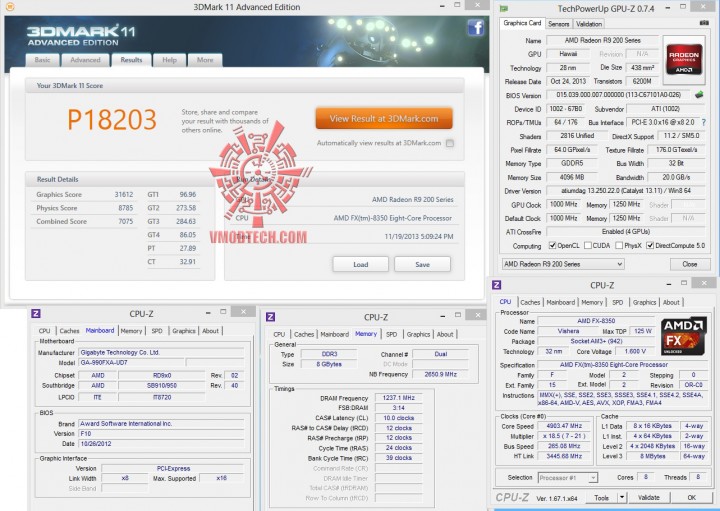Switch to the Validation tab in GPU-Z

[589, 24]
